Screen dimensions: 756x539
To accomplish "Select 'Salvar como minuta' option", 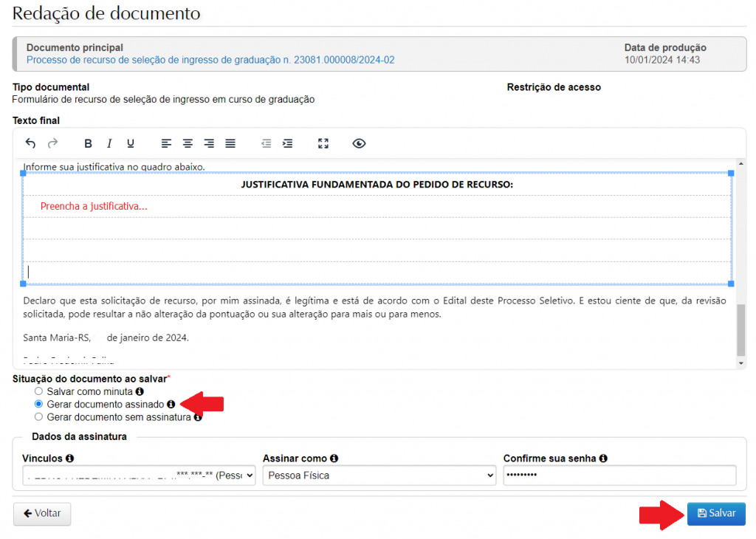I will pyautogui.click(x=39, y=391).
